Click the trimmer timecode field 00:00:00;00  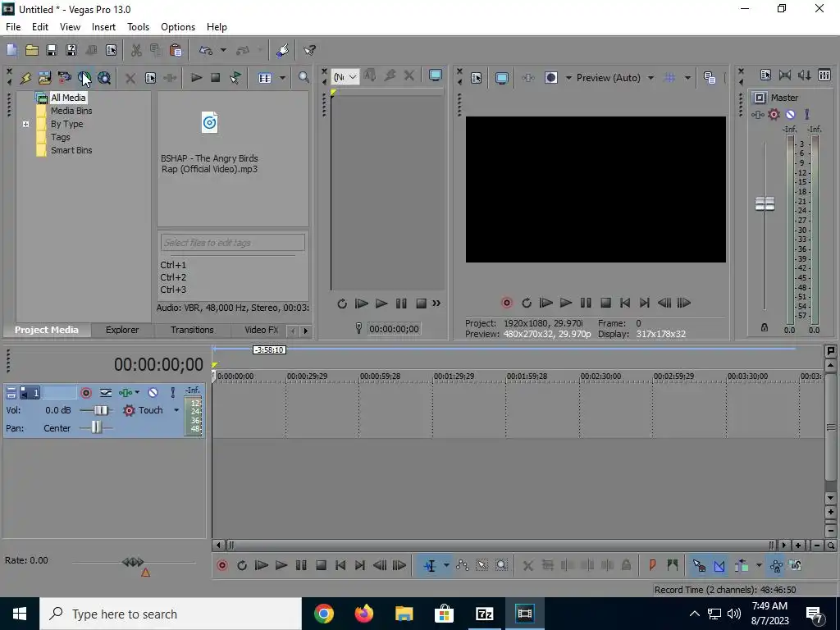[x=394, y=329]
